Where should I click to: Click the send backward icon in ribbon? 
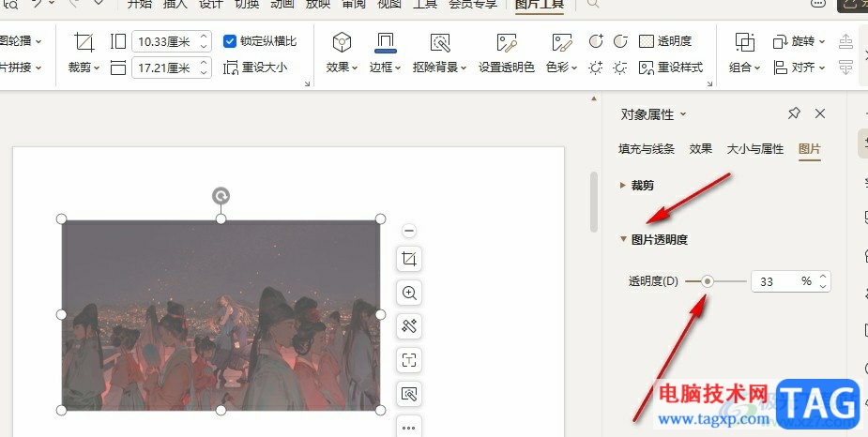pyautogui.click(x=845, y=68)
